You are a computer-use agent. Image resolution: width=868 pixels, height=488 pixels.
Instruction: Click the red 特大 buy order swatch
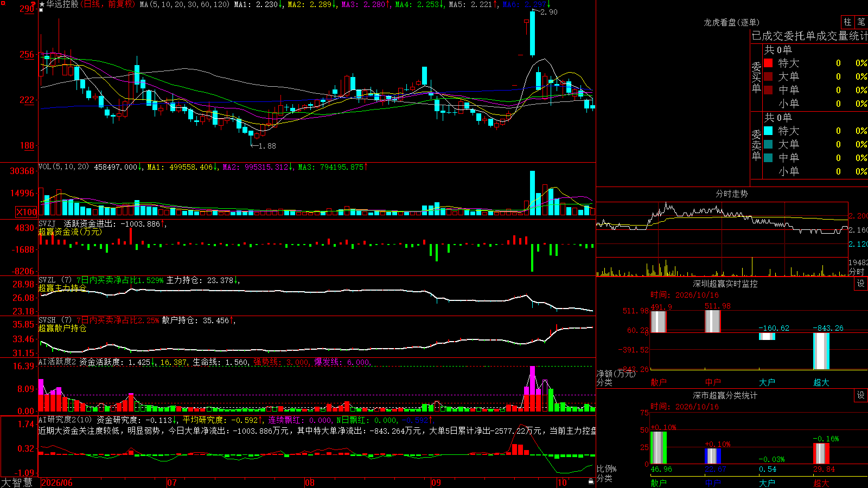(768, 63)
